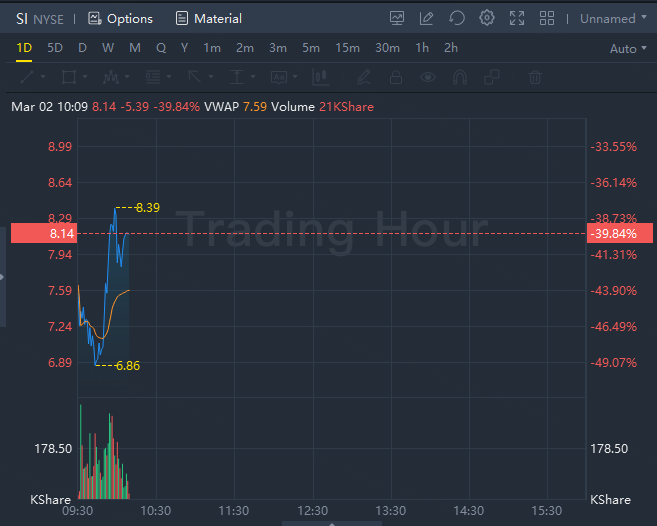This screenshot has height=526, width=657.
Task: Switch to the 5D timeframe tab
Action: (55, 48)
